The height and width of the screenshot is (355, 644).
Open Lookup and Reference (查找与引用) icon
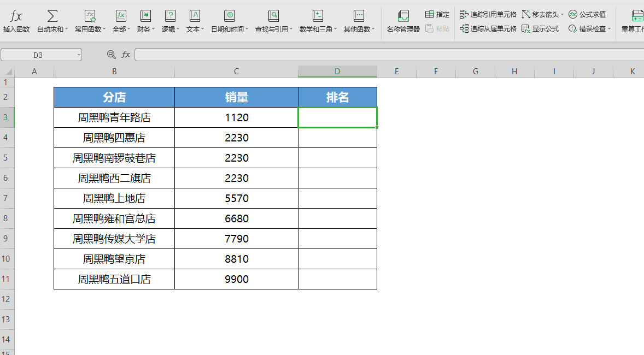tap(273, 16)
